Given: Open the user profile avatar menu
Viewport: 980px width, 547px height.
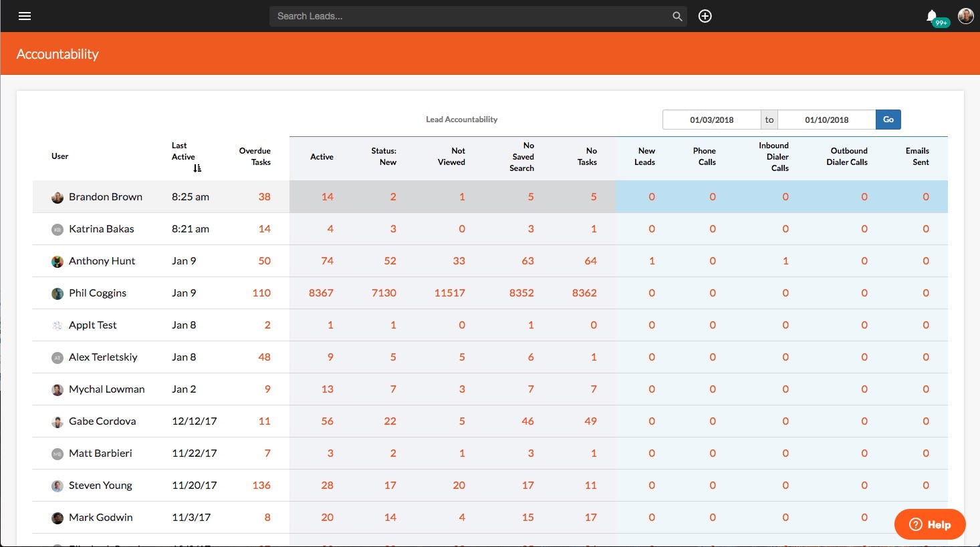Looking at the screenshot, I should (965, 16).
